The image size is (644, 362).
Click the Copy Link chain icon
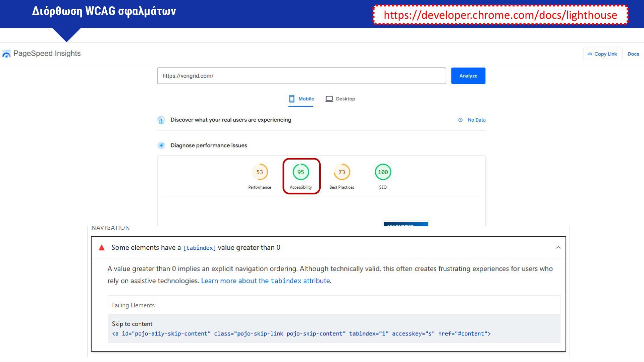coord(590,54)
